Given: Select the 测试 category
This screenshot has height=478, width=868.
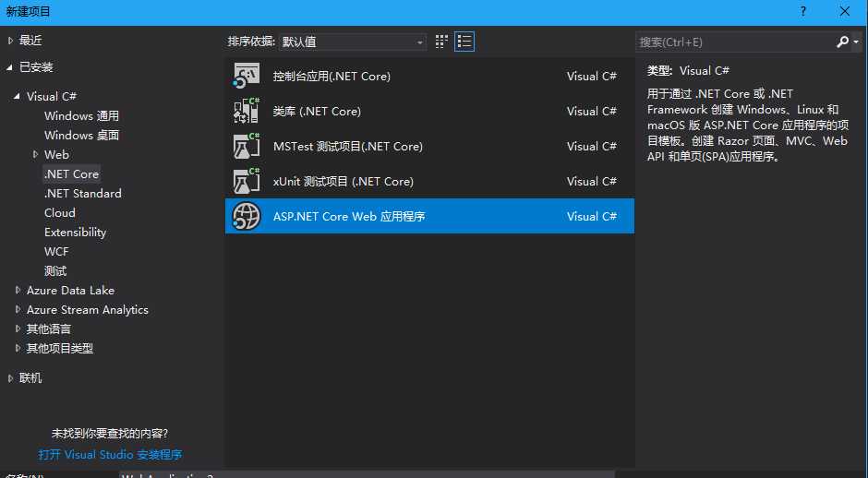Looking at the screenshot, I should point(55,270).
